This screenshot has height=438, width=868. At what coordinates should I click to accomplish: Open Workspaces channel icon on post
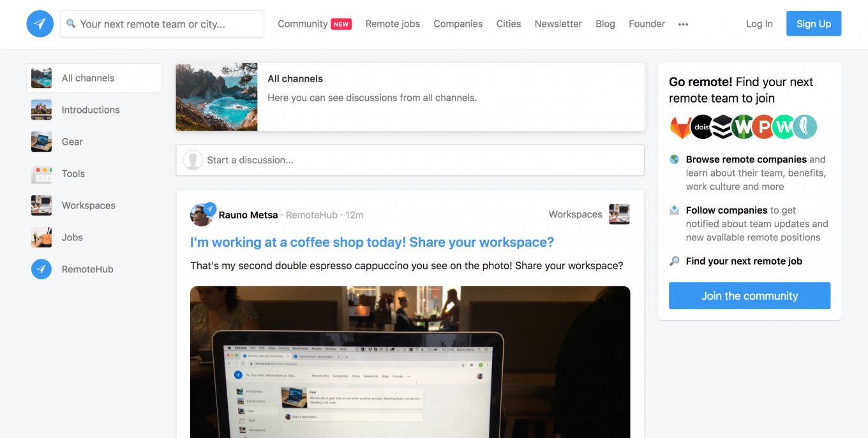pos(619,214)
